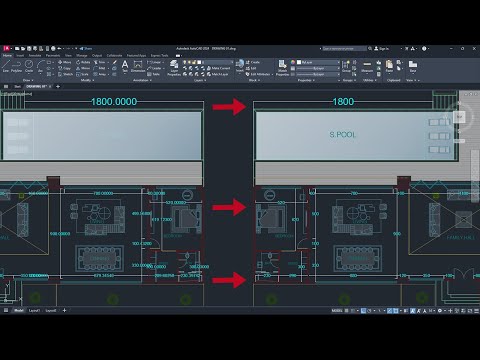
Task: Choose the Copy command
Action: 64,68
